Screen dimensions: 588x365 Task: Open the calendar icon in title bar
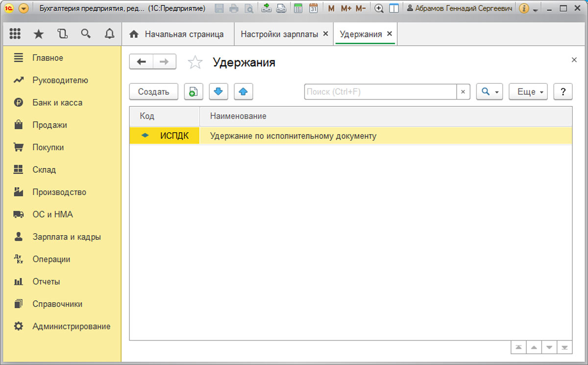(x=313, y=8)
